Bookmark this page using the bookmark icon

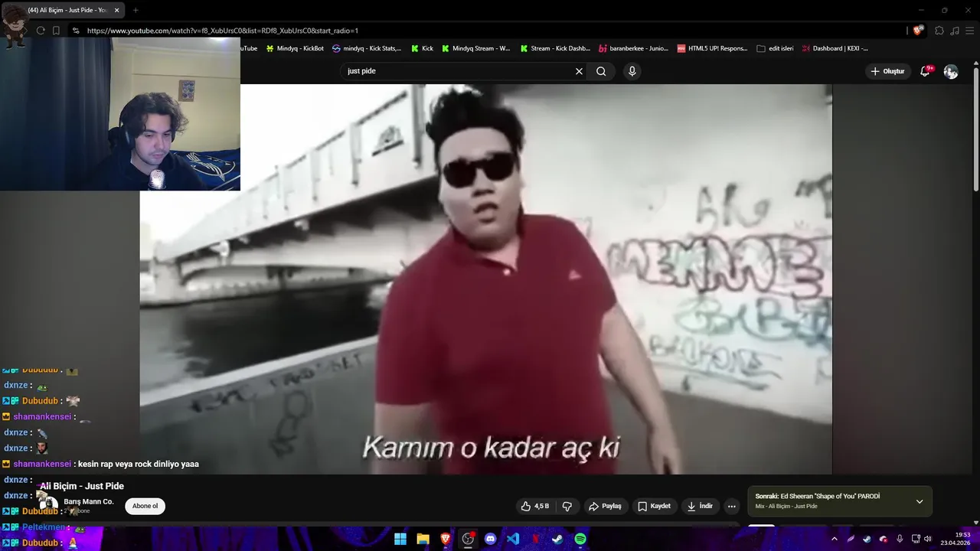[57, 31]
